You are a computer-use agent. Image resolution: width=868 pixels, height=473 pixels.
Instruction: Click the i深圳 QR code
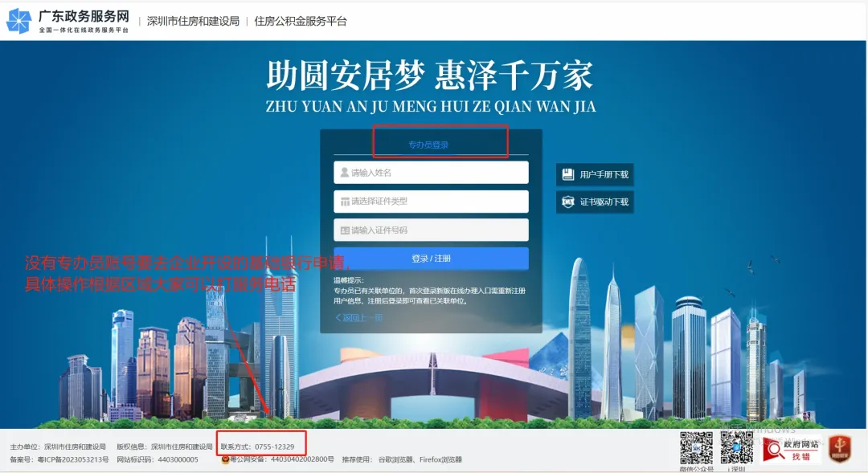(737, 448)
